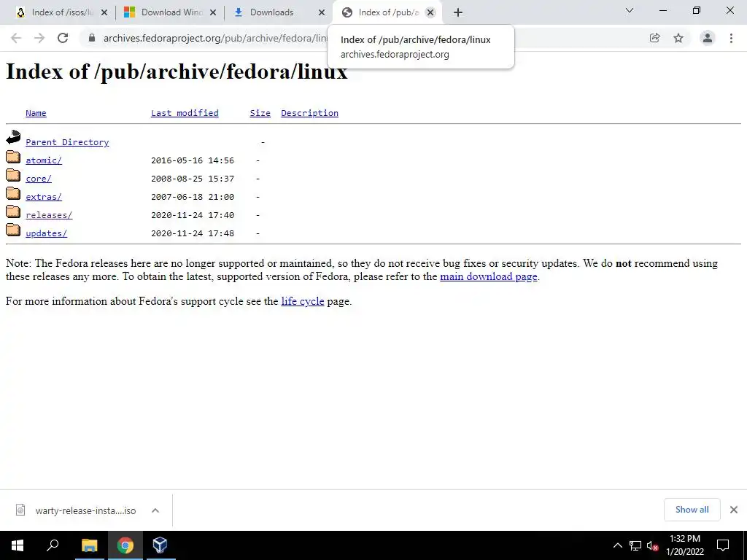
Task: Click the muted volume tray icon
Action: tap(652, 545)
